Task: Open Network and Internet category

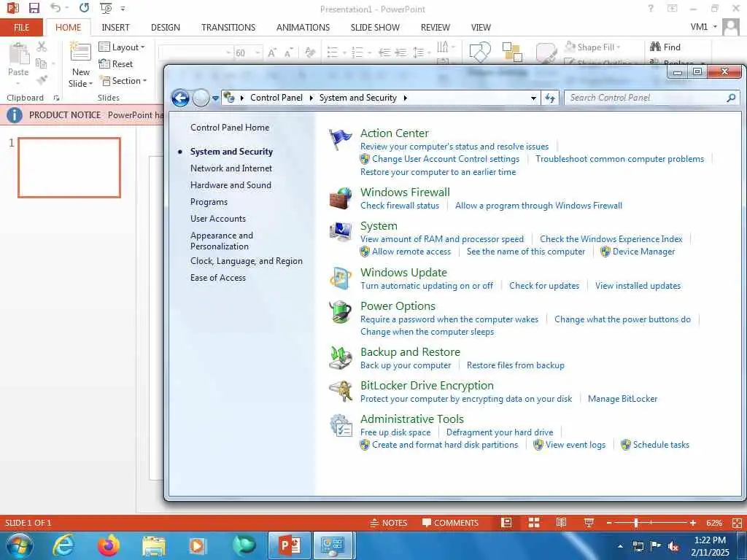Action: coord(231,168)
